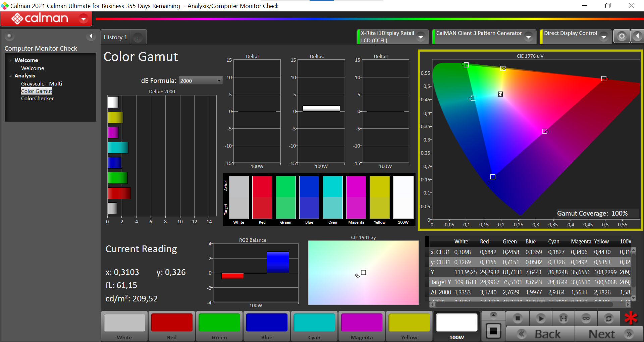
Task: Open the dE Formula dropdown
Action: point(201,80)
